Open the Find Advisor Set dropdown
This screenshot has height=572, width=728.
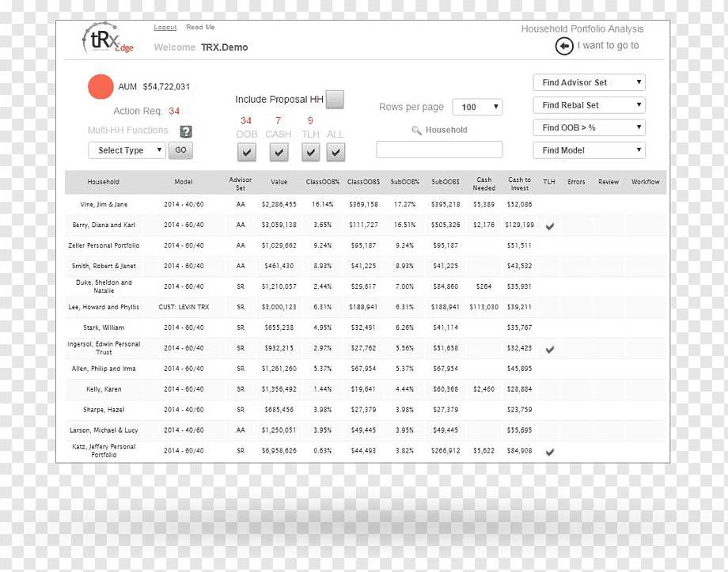[590, 82]
